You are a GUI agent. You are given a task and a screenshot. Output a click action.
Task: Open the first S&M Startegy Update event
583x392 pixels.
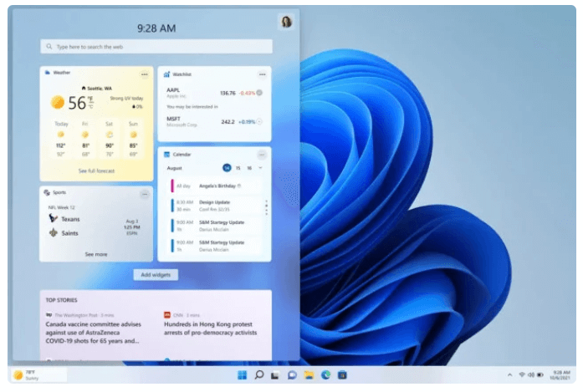point(215,226)
